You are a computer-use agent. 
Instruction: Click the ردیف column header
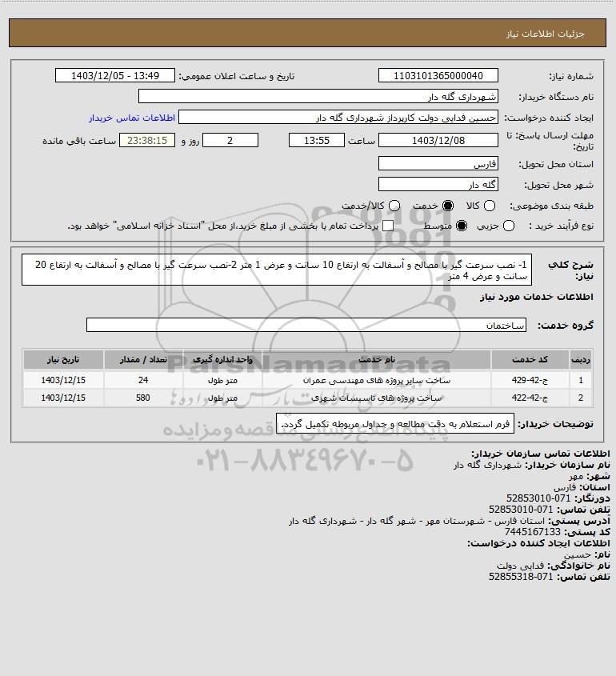[x=581, y=359]
